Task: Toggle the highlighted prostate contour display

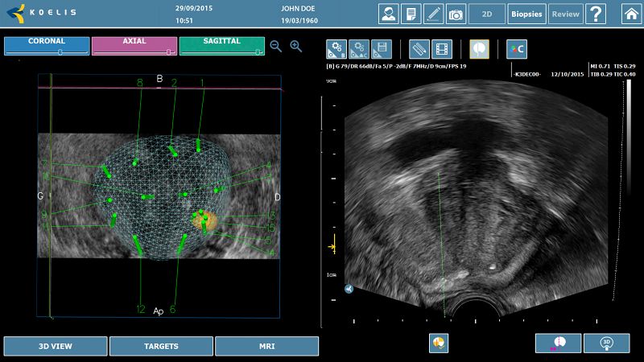Action: click(x=480, y=49)
